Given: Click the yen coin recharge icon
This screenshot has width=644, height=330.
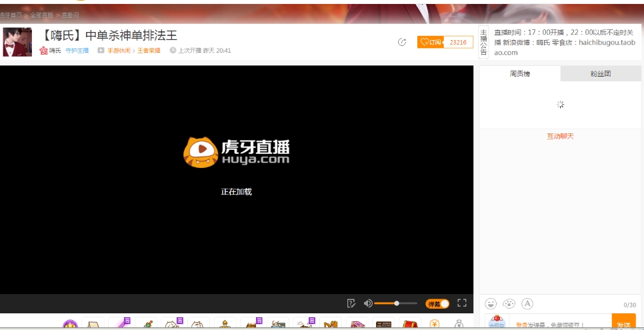Looking at the screenshot, I should coord(434,324).
